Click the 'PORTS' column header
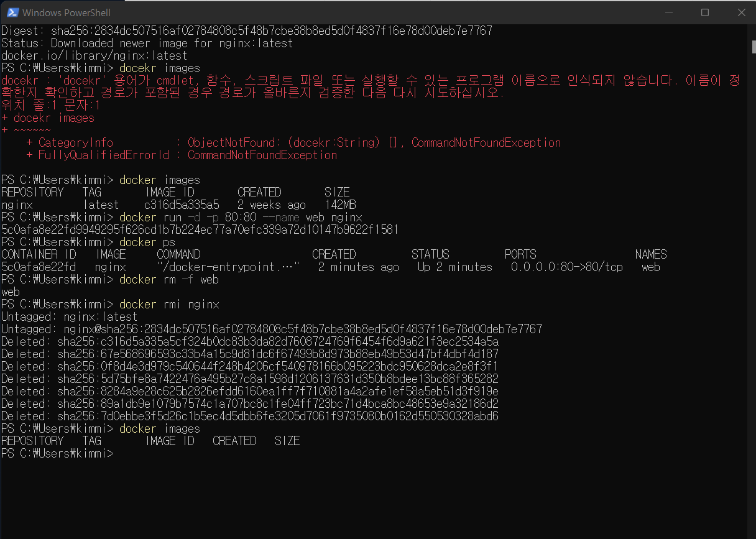 coord(520,254)
